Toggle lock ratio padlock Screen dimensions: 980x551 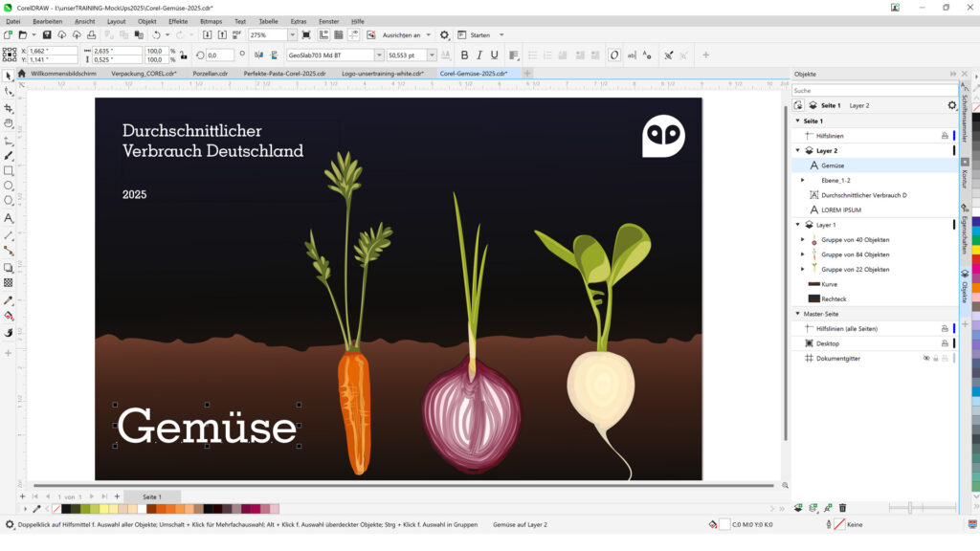point(184,55)
